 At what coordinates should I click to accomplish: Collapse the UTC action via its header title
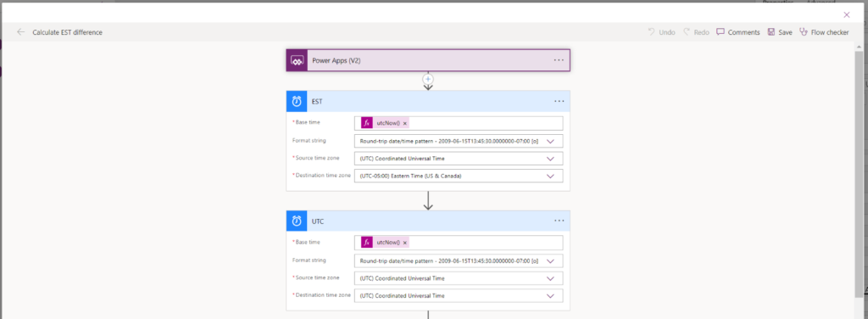[318, 221]
